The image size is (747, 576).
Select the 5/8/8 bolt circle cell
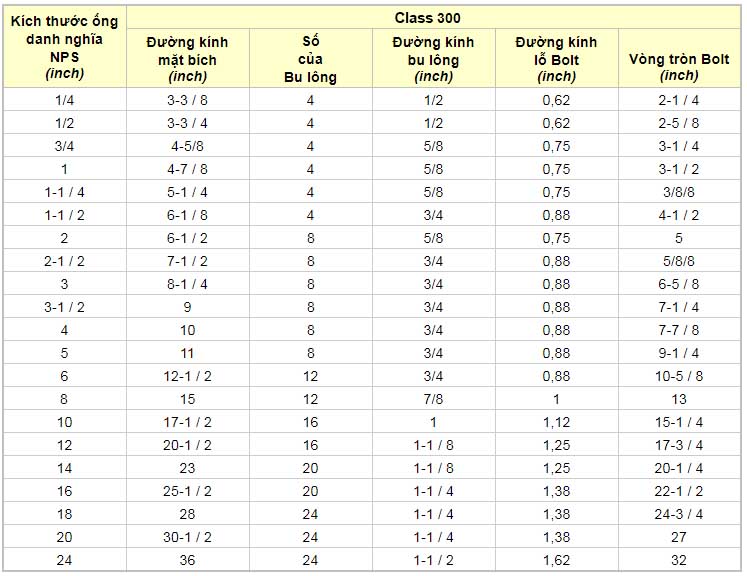click(679, 261)
